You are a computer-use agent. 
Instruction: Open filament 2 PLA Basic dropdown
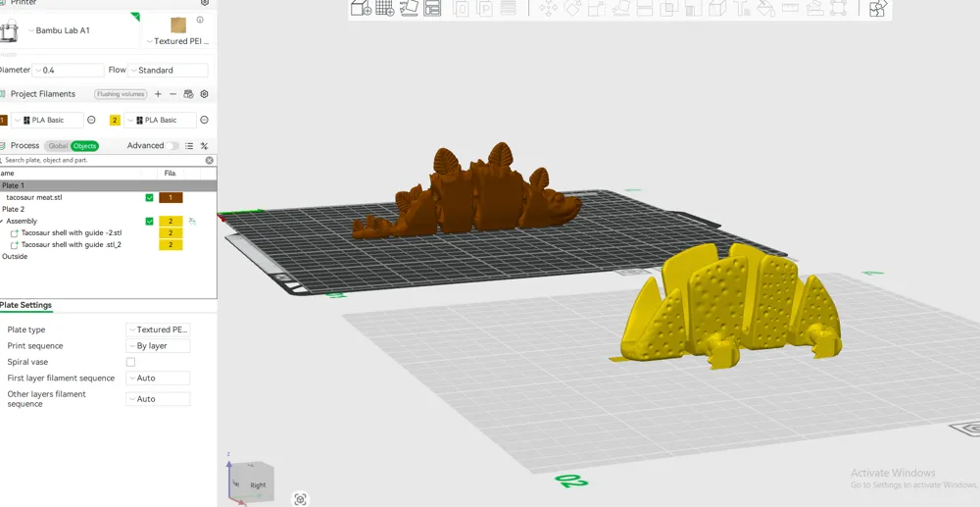[160, 120]
